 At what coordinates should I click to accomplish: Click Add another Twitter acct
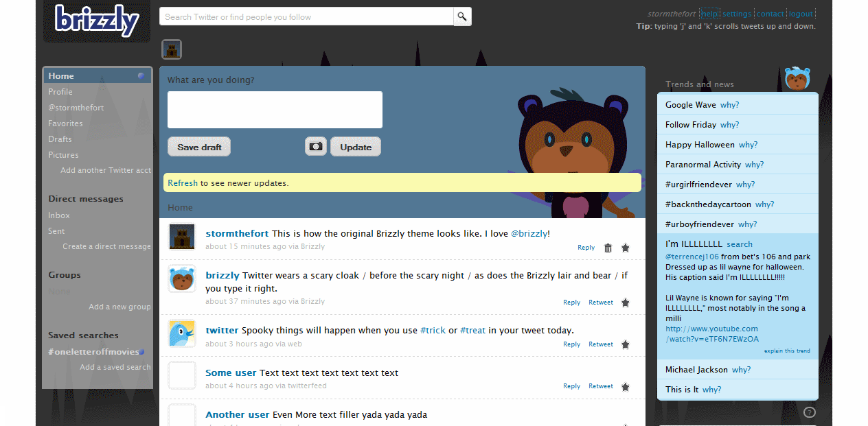pyautogui.click(x=106, y=170)
